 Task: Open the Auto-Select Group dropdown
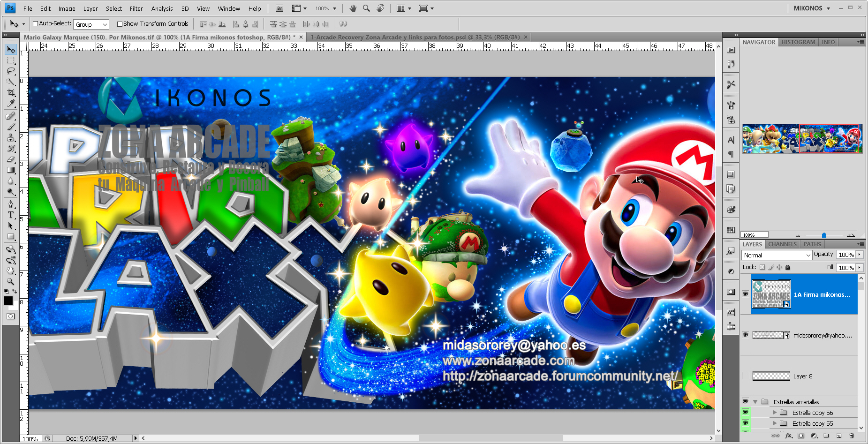91,24
